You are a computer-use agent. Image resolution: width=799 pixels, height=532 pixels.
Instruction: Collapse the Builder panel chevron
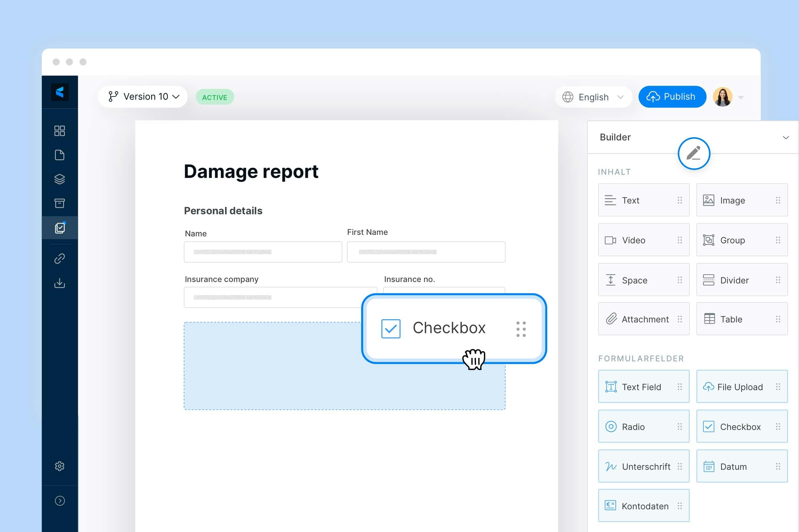point(785,138)
